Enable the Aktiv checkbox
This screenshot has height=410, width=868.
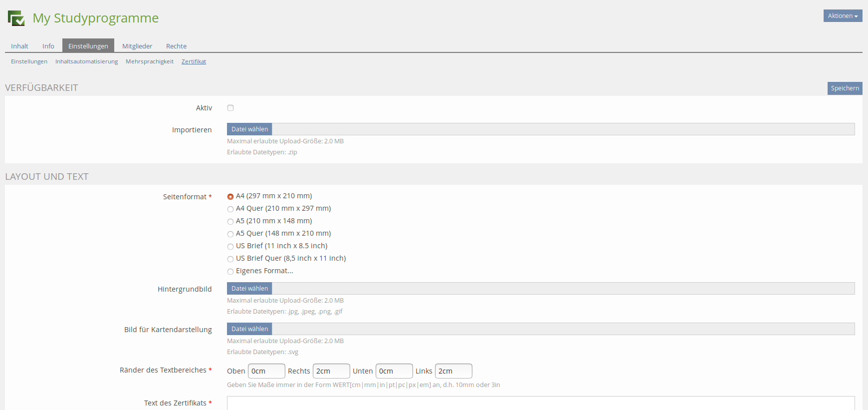tap(230, 108)
